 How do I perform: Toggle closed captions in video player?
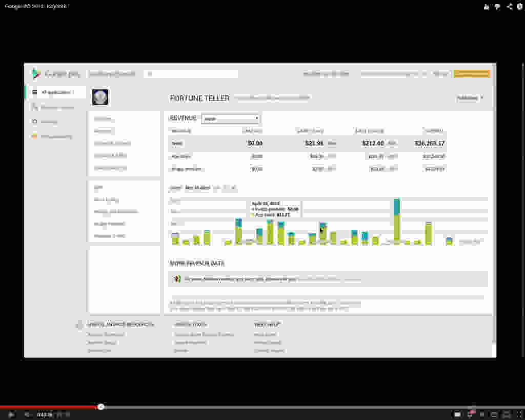[457, 414]
